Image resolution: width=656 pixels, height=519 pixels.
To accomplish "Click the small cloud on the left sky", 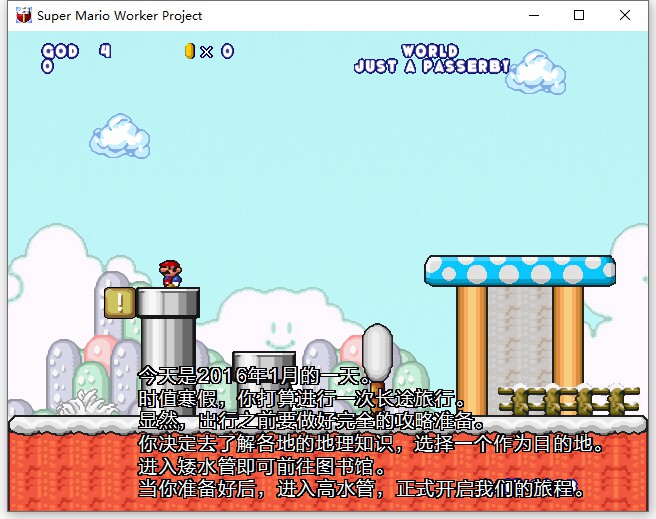I will pos(120,136).
